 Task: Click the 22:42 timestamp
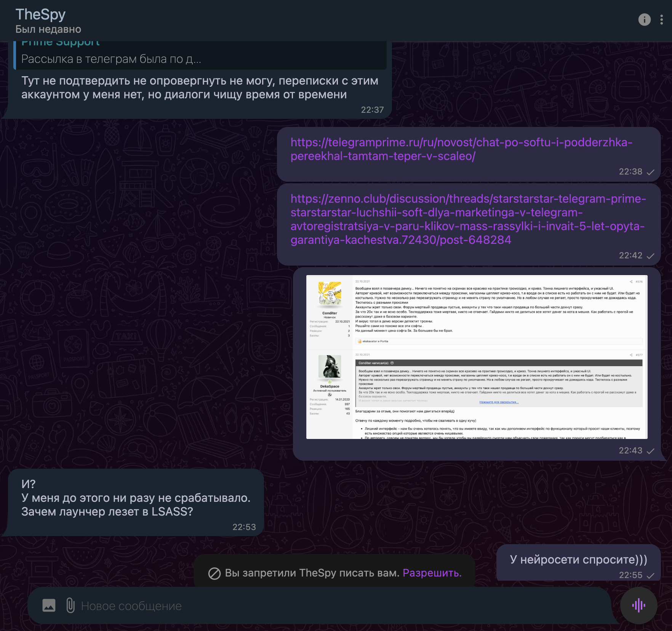630,255
